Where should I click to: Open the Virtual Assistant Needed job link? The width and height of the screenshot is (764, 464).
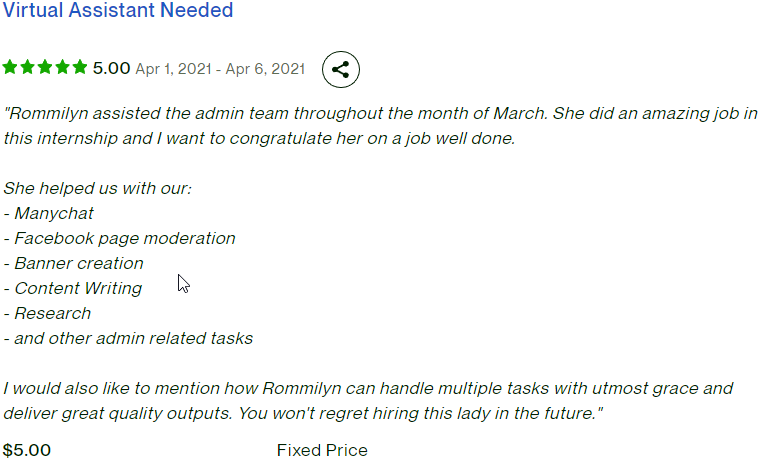[118, 10]
